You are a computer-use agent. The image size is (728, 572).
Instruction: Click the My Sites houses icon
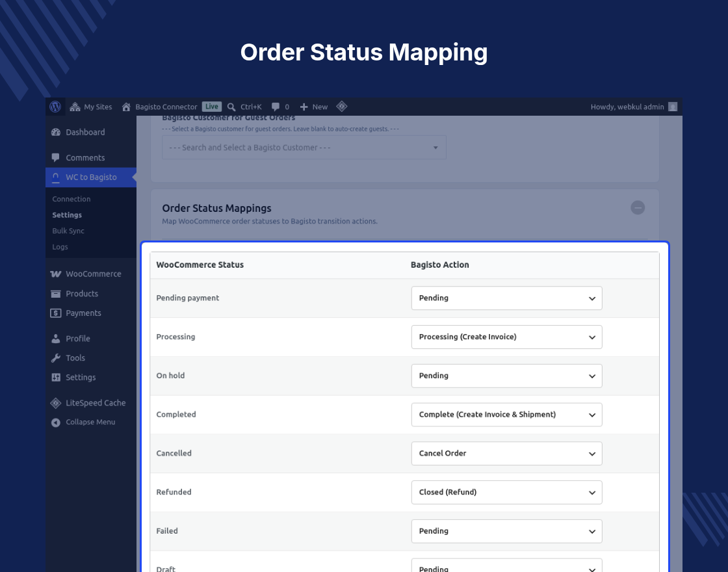pyautogui.click(x=75, y=107)
